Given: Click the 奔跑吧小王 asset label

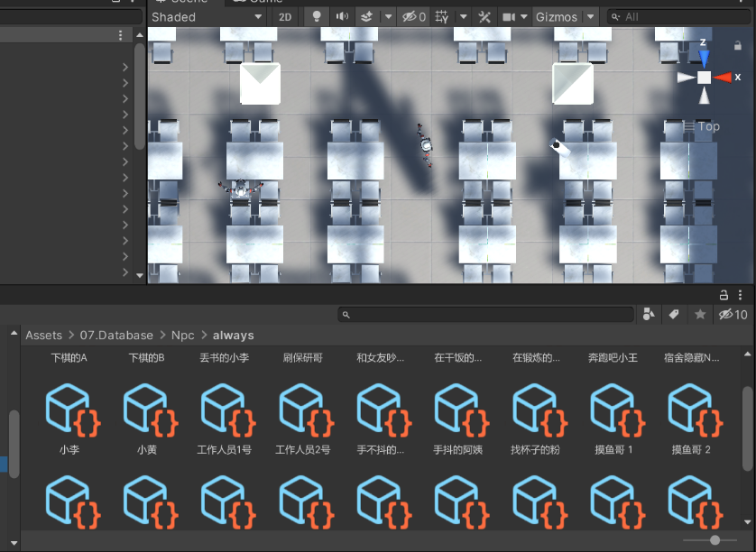Looking at the screenshot, I should 613,358.
